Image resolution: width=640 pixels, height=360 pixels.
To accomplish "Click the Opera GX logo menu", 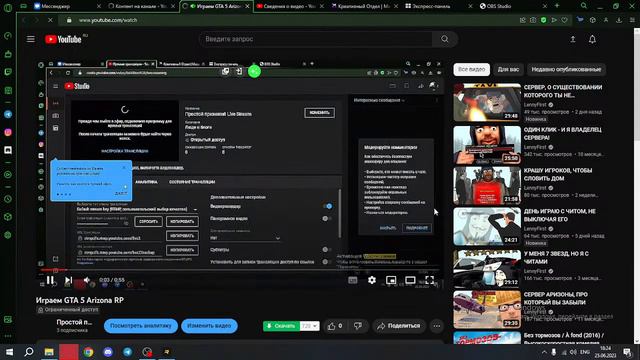I will click(8, 7).
